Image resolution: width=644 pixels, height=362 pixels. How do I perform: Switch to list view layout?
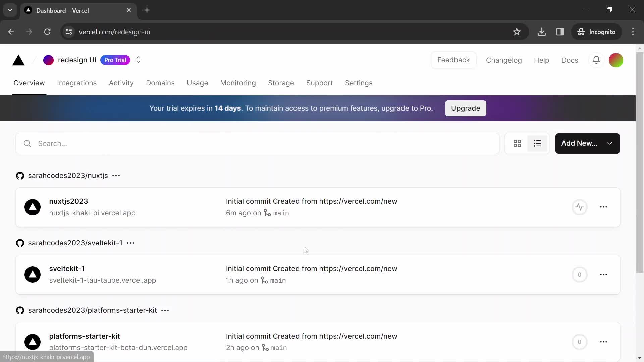tap(537, 143)
